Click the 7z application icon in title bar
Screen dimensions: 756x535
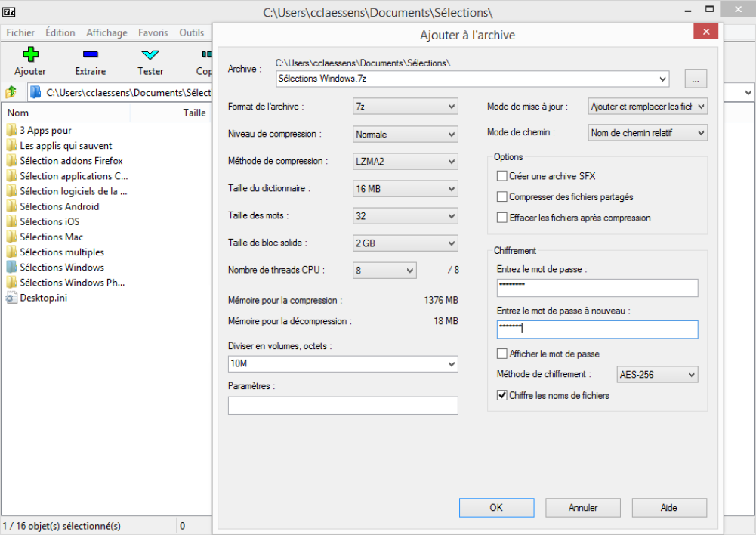(11, 12)
